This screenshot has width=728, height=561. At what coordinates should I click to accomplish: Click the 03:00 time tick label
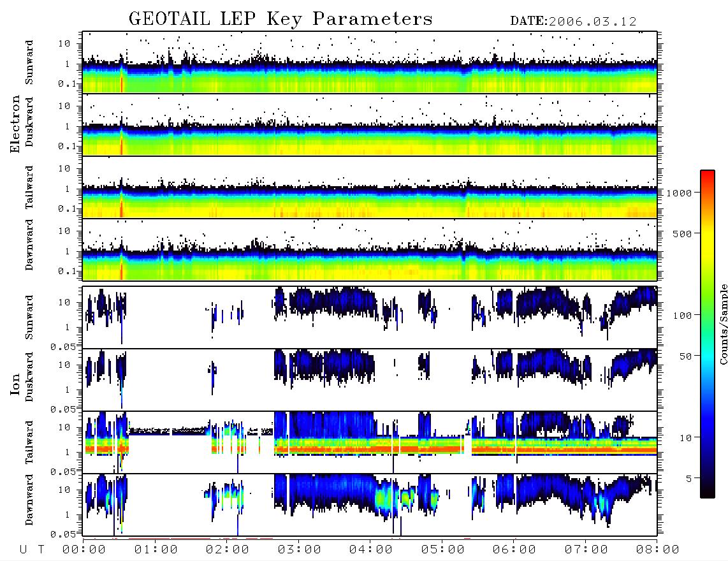(x=300, y=550)
